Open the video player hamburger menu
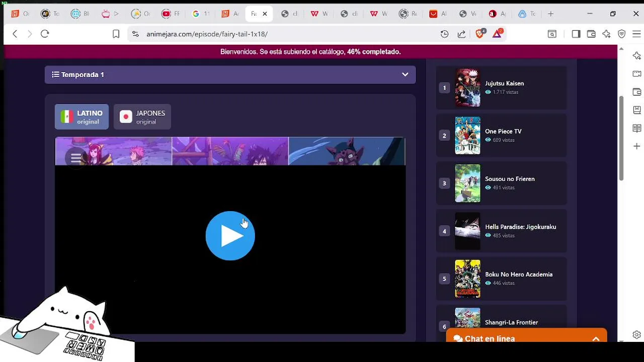644x362 pixels. (76, 158)
